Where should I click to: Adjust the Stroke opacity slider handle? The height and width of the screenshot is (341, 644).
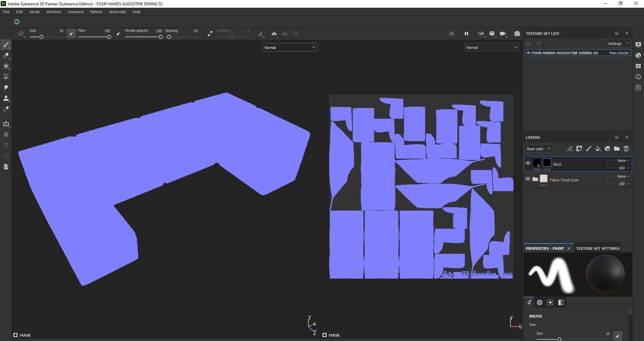point(161,37)
